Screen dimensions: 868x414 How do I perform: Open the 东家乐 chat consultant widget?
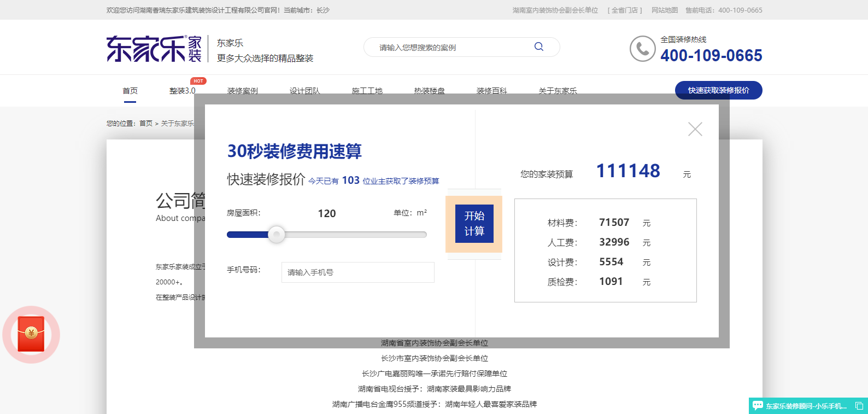[801, 406]
